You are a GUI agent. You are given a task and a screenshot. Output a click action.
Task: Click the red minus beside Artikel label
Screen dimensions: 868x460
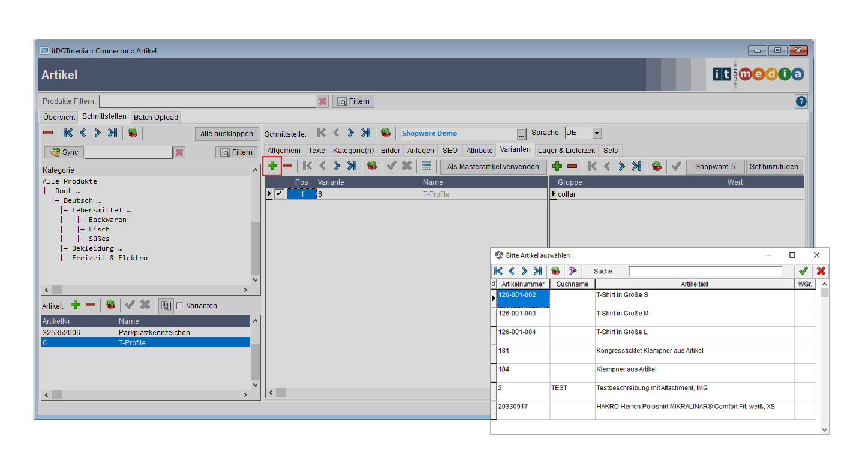point(91,306)
